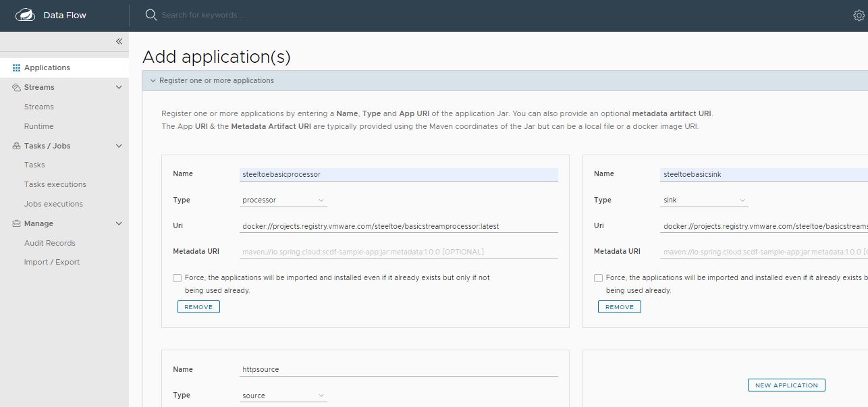Click the search magnifier icon

pyautogui.click(x=150, y=14)
